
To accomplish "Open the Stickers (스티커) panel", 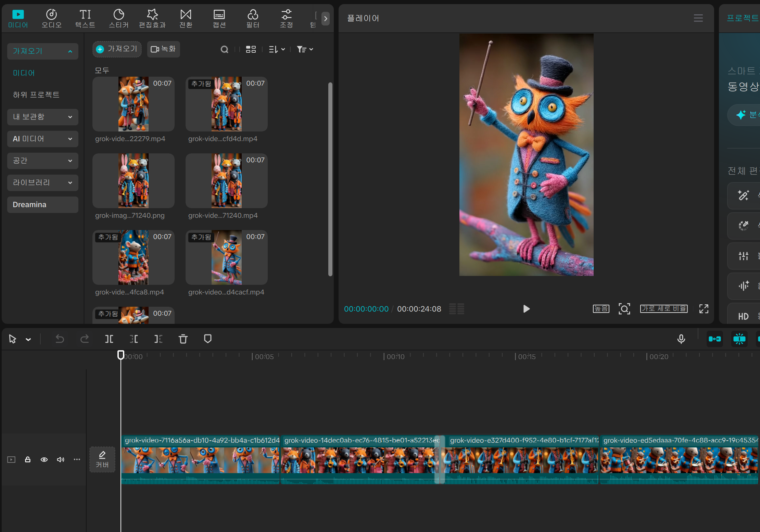I will (118, 18).
